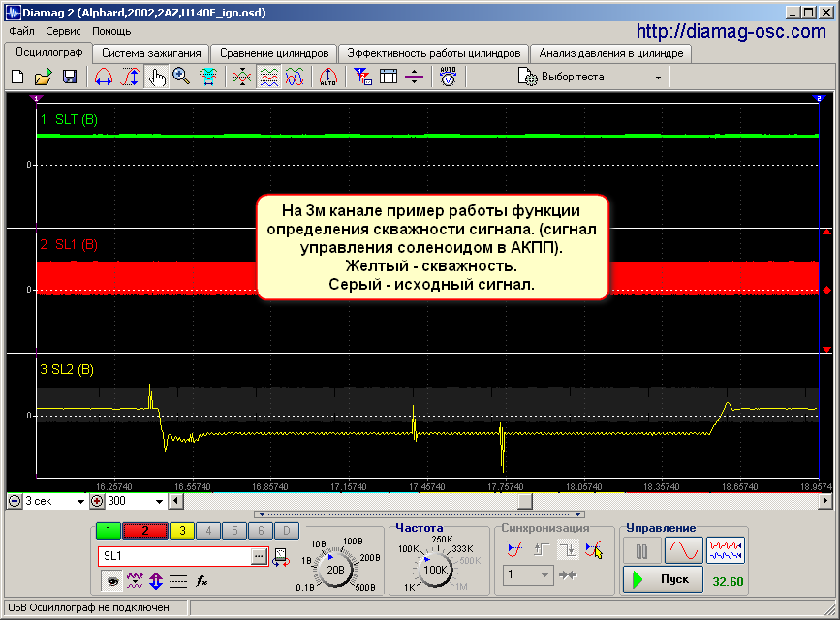Click the 100K frequency knob

tap(435, 570)
